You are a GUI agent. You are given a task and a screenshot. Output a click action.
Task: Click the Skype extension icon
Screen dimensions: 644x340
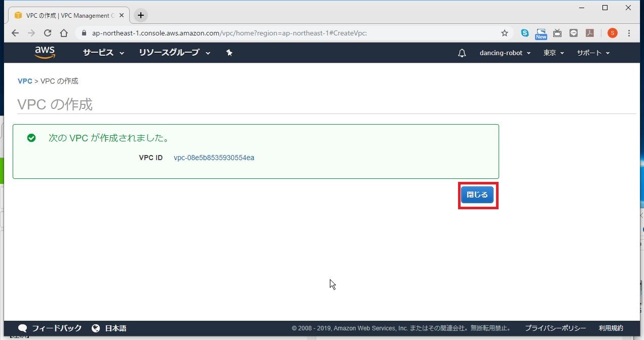[525, 33]
